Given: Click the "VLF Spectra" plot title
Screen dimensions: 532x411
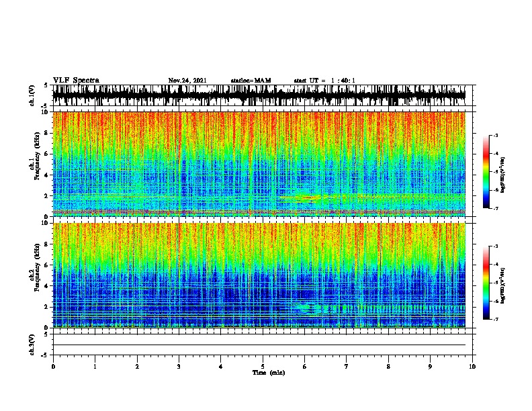Looking at the screenshot, I should [x=76, y=81].
